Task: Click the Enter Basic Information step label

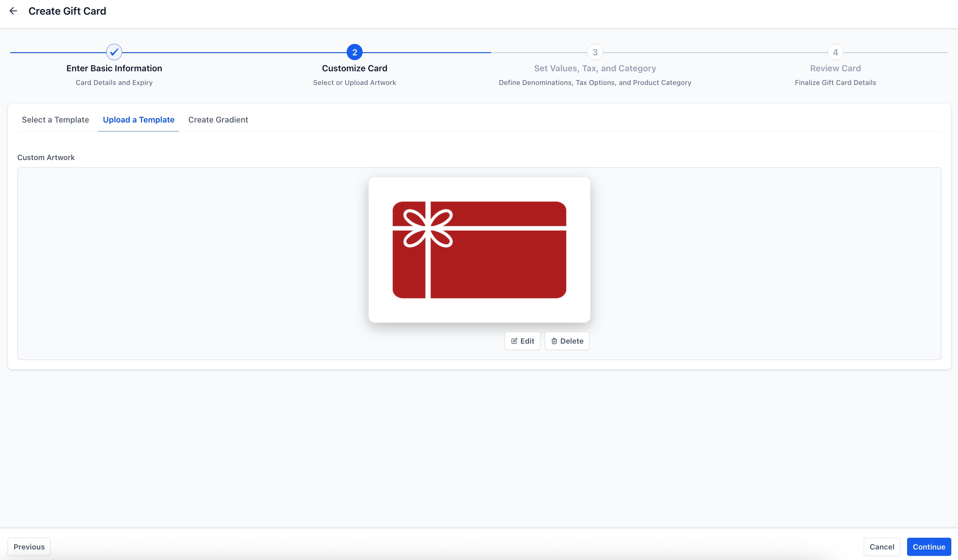Action: point(114,68)
